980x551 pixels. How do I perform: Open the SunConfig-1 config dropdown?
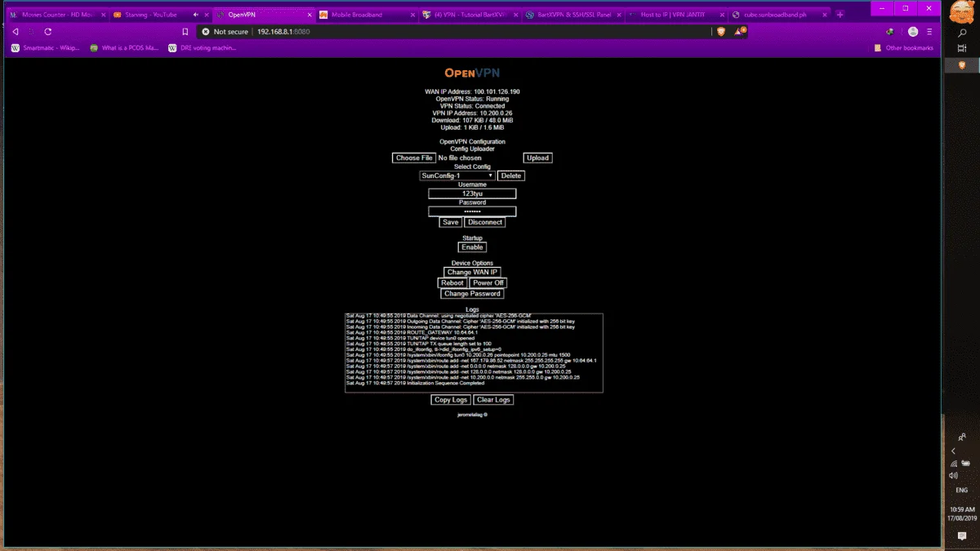tap(457, 176)
